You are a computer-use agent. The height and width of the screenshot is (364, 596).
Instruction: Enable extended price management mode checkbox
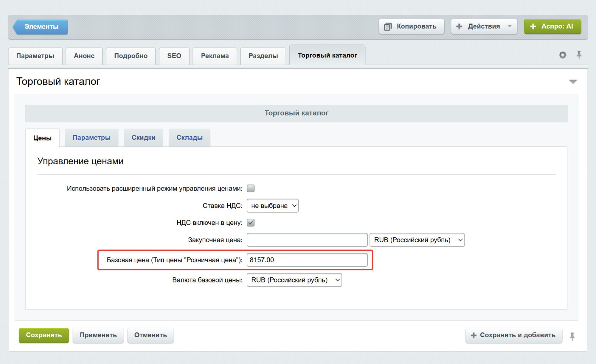click(251, 188)
